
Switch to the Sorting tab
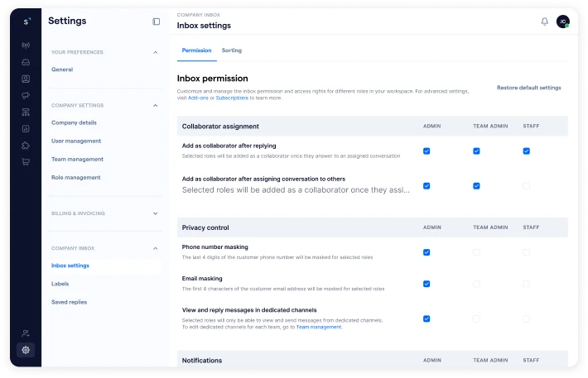point(231,50)
